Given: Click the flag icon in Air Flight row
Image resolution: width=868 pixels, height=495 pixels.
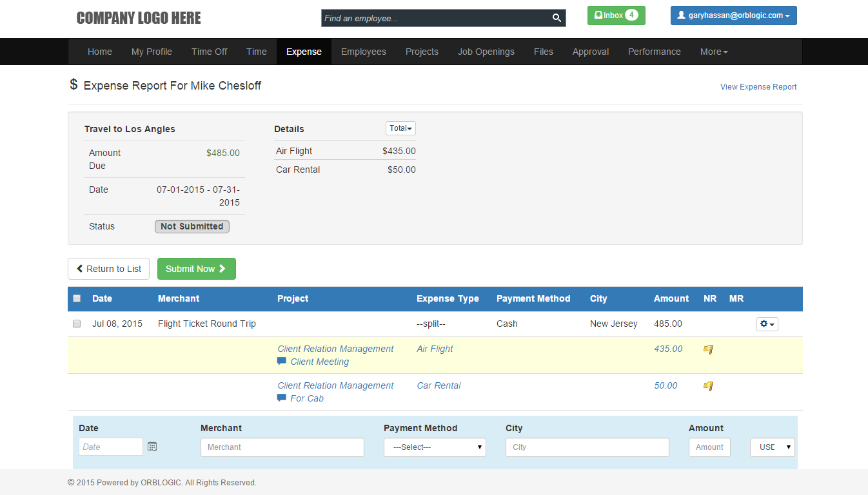Looking at the screenshot, I should [708, 349].
